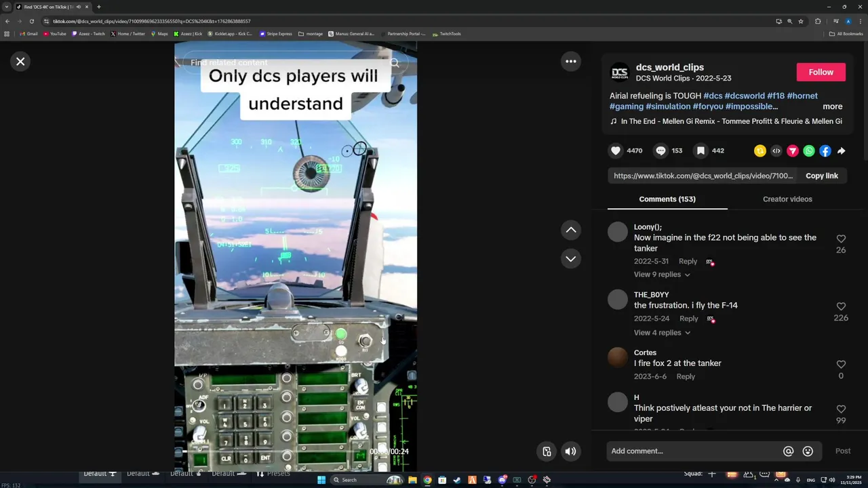Insert mention with @ icon
Viewport: 868px width, 488px height.
point(788,451)
